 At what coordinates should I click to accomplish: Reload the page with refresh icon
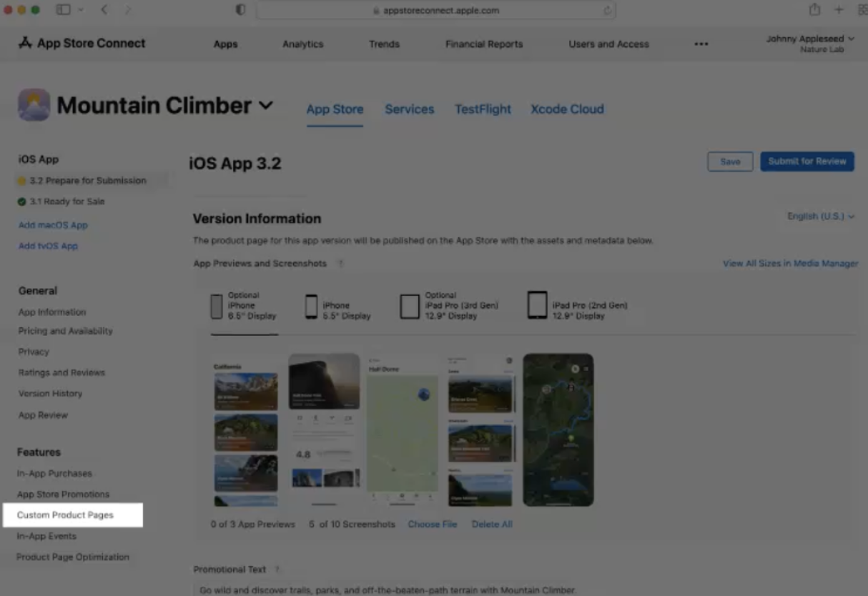click(607, 11)
